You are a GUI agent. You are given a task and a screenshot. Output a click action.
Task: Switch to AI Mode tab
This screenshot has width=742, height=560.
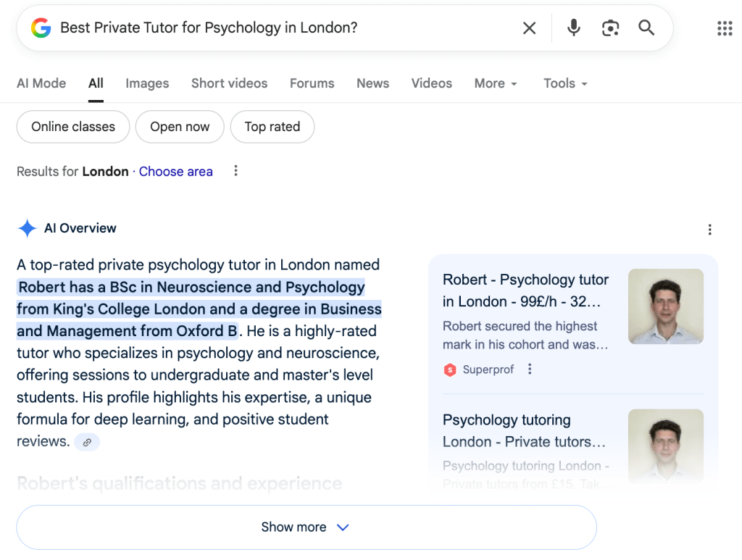[x=41, y=83]
